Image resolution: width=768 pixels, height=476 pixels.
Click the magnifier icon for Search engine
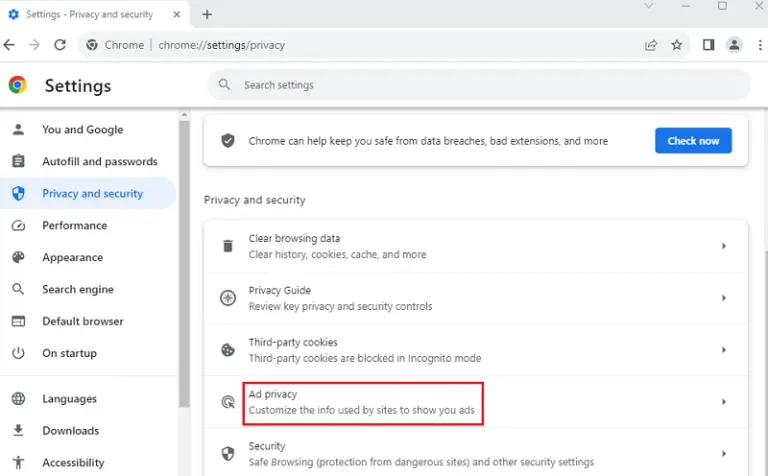18,289
